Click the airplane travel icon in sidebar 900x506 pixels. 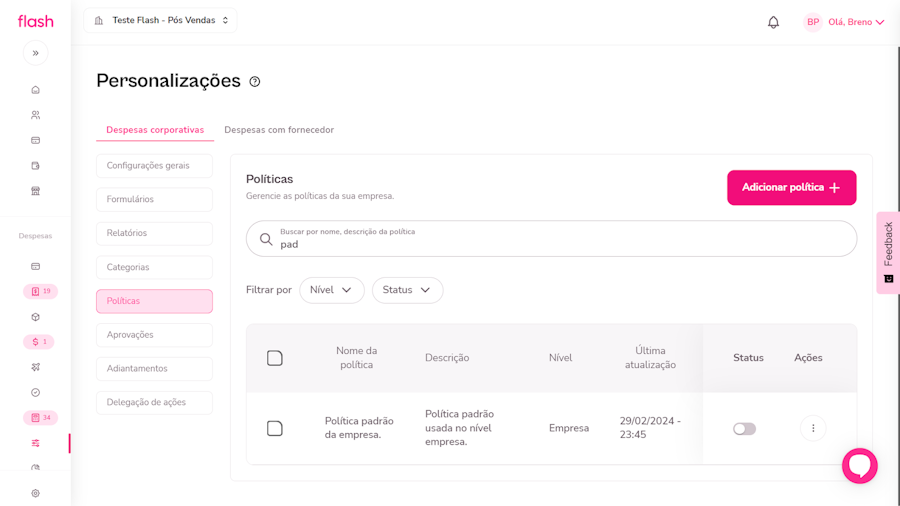(35, 367)
